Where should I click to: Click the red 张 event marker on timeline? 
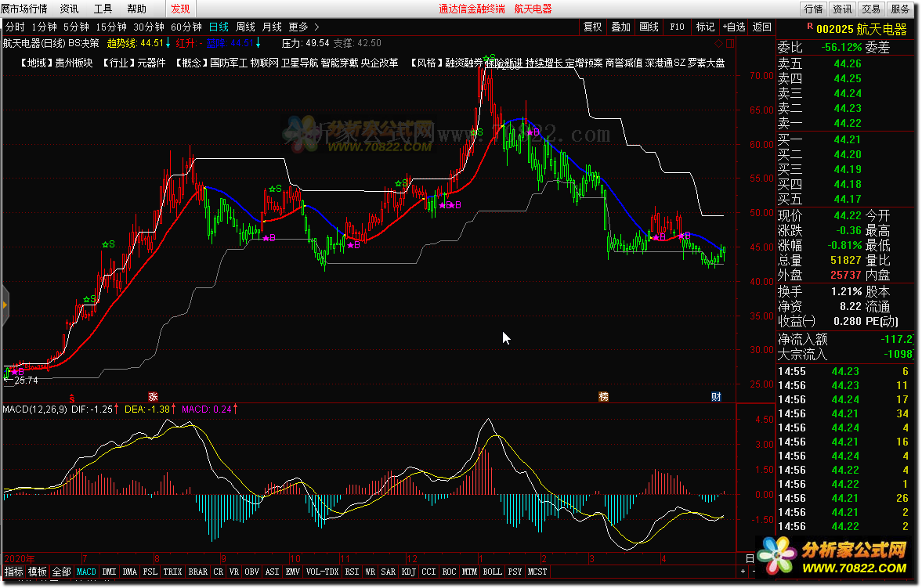point(153,397)
